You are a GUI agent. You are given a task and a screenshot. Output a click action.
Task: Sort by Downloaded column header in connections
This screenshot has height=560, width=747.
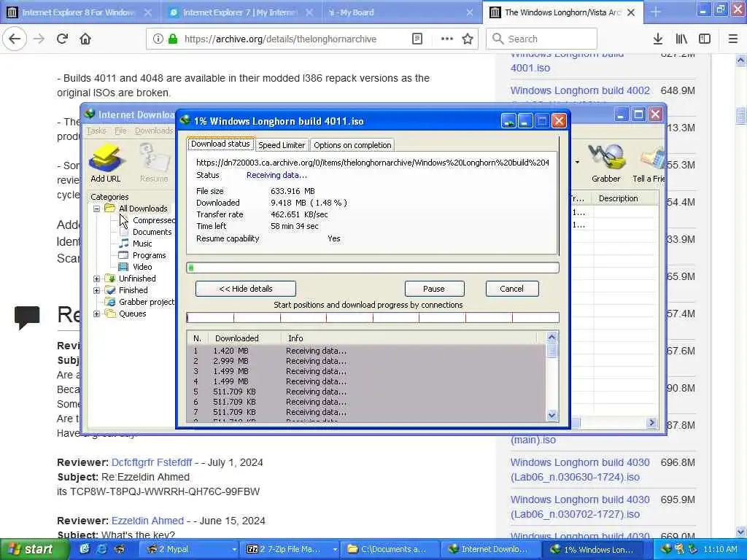pyautogui.click(x=245, y=338)
